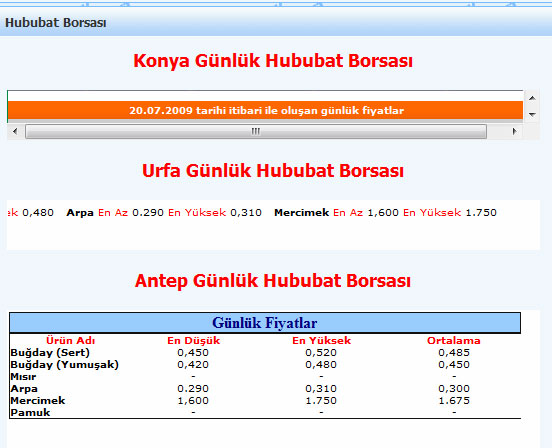The height and width of the screenshot is (448, 552).
Task: Click the Urfa Günlük Hububat Borsası heading
Action: click(x=273, y=171)
